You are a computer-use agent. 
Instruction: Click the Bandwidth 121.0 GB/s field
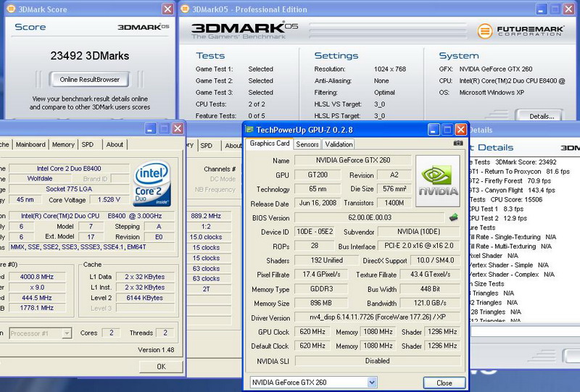(x=430, y=304)
